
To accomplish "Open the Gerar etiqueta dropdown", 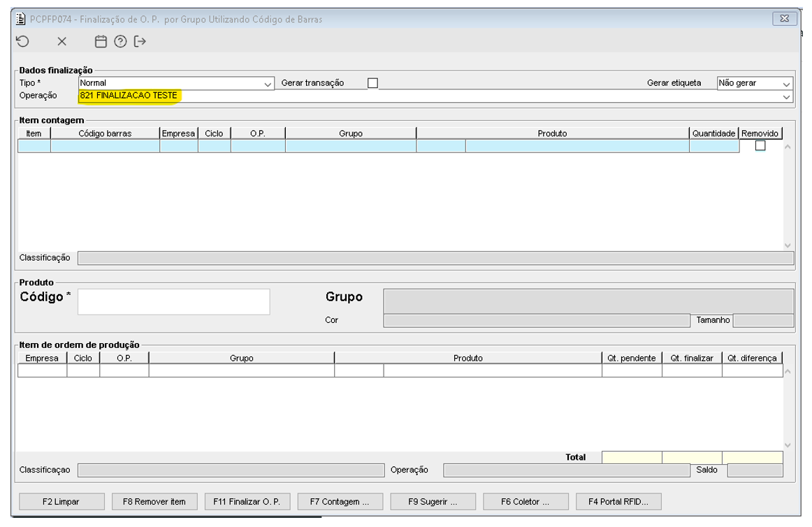I will click(787, 84).
